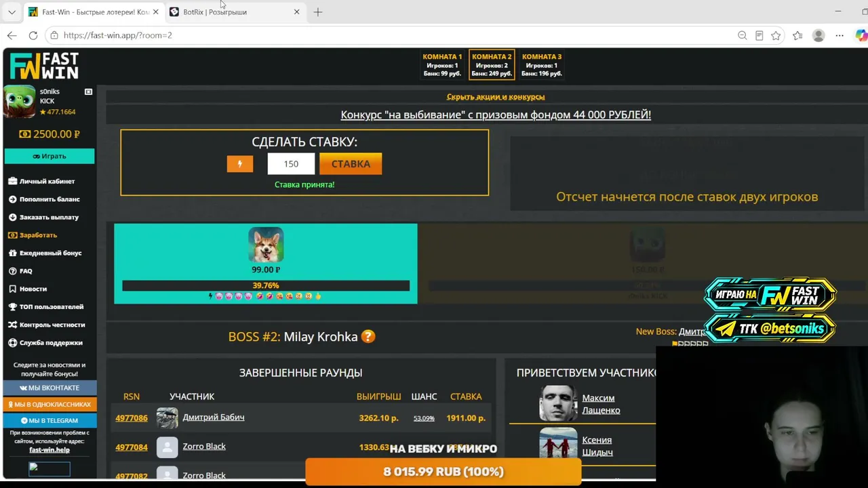This screenshot has height=488, width=868.
Task: Click Скрыть акции и конкурсы link
Action: (x=496, y=97)
